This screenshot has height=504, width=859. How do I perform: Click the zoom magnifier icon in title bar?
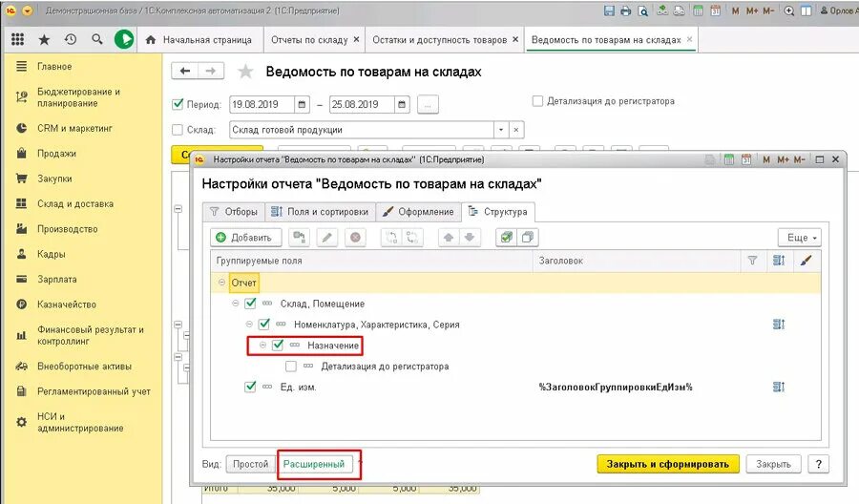click(x=789, y=10)
